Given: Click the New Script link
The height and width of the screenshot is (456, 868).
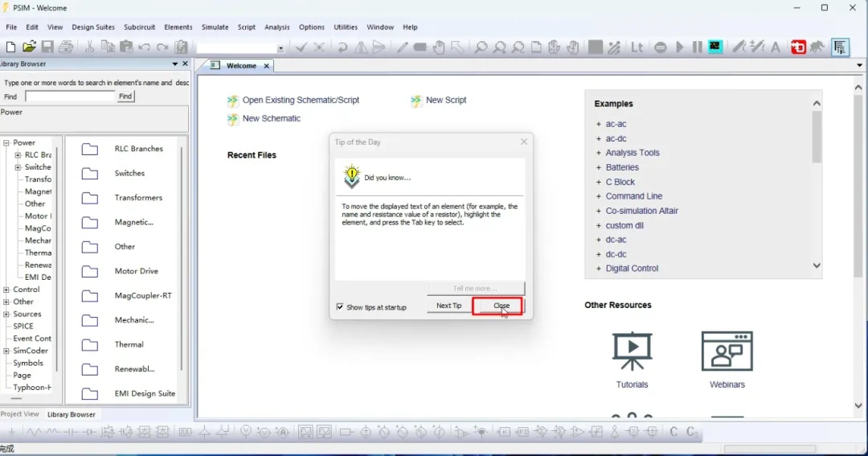Looking at the screenshot, I should (446, 101).
